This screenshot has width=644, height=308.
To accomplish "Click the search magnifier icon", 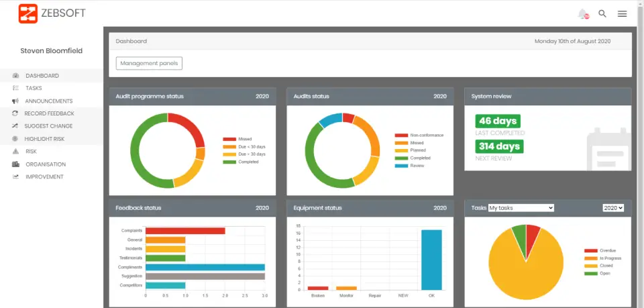I will (602, 13).
